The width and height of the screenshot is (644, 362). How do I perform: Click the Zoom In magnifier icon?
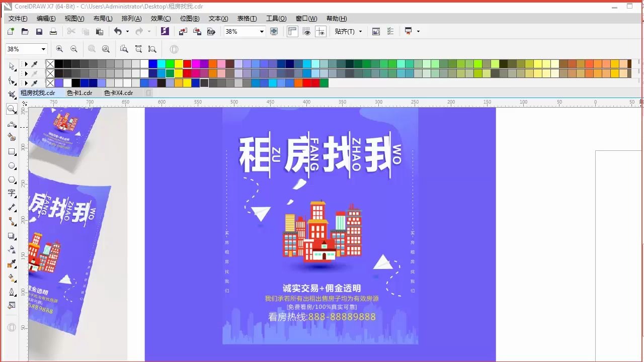click(59, 49)
